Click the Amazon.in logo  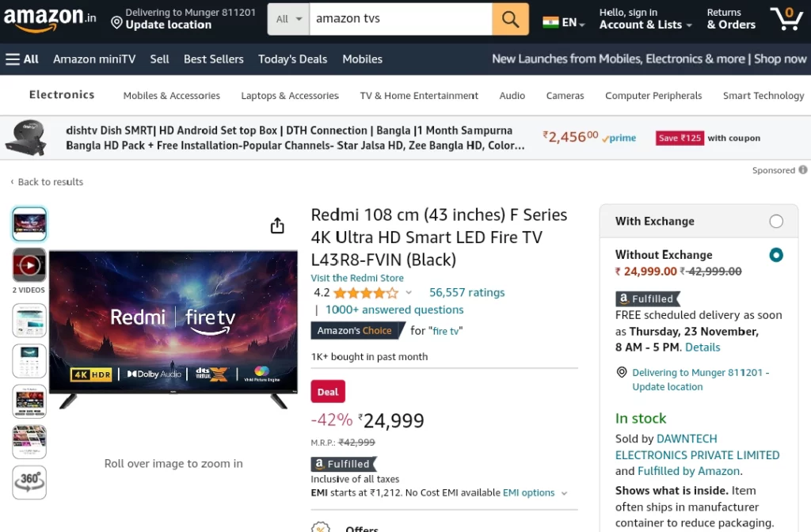50,19
